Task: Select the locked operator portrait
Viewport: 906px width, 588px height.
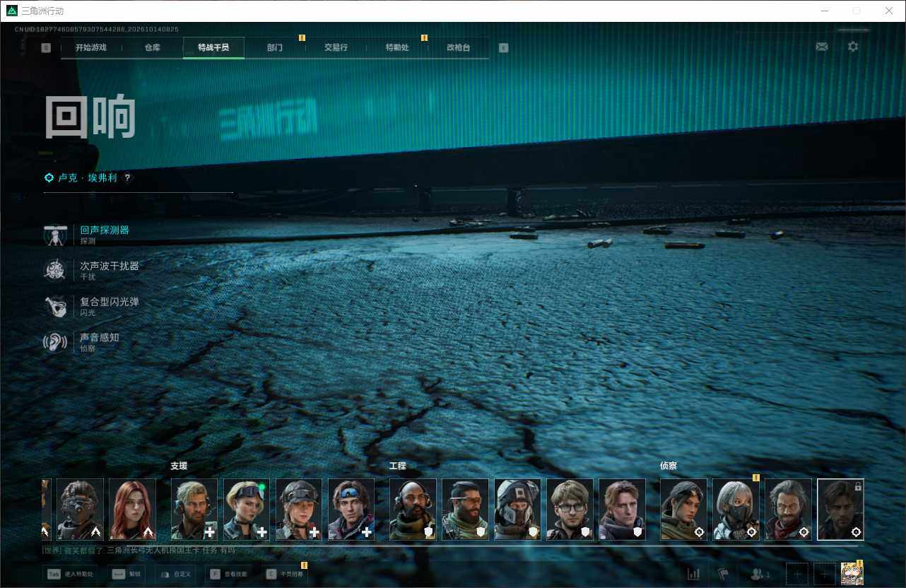Action: (840, 510)
